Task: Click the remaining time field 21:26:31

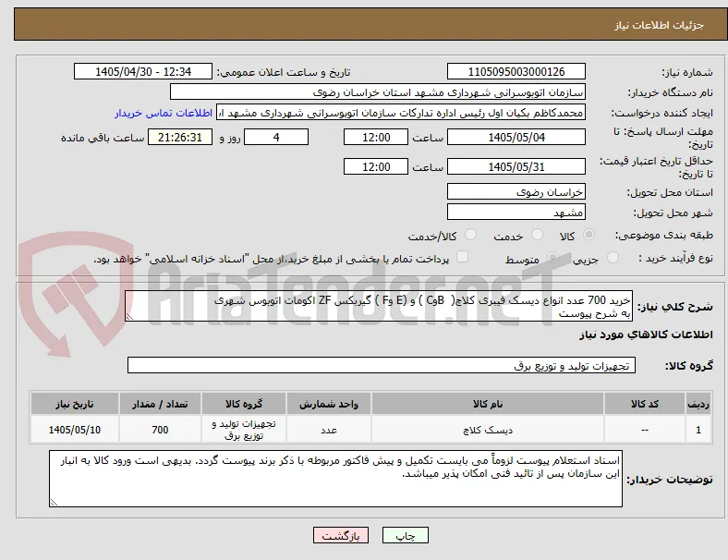Action: click(x=180, y=137)
